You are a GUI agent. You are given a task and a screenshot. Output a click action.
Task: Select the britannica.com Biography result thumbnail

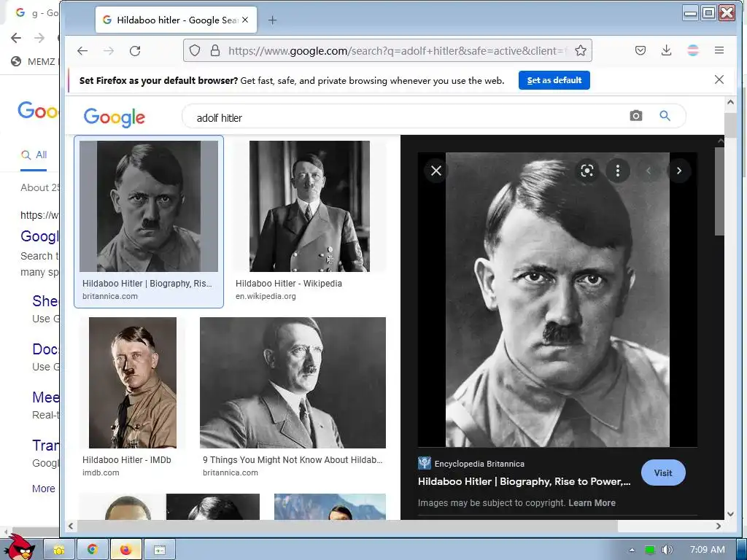click(149, 206)
